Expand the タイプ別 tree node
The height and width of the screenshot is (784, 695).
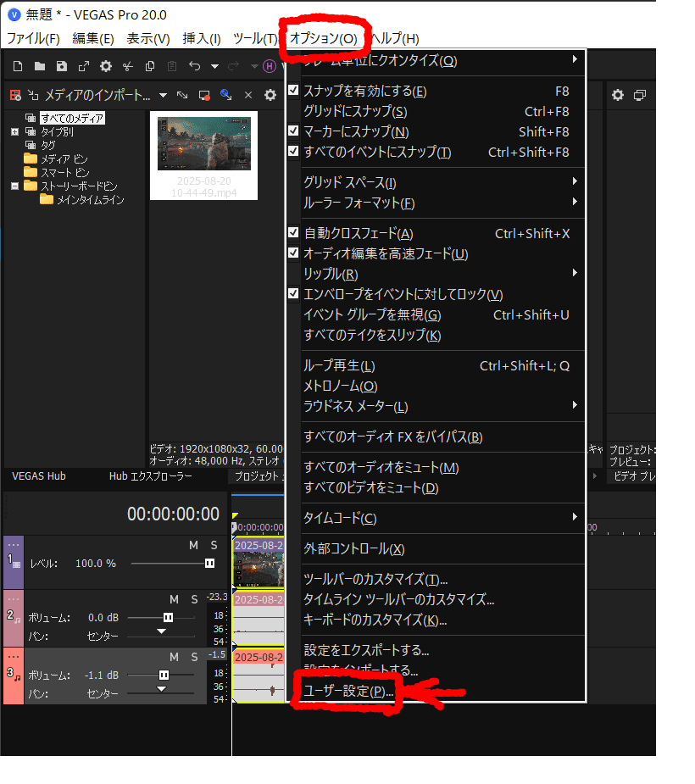[x=15, y=132]
